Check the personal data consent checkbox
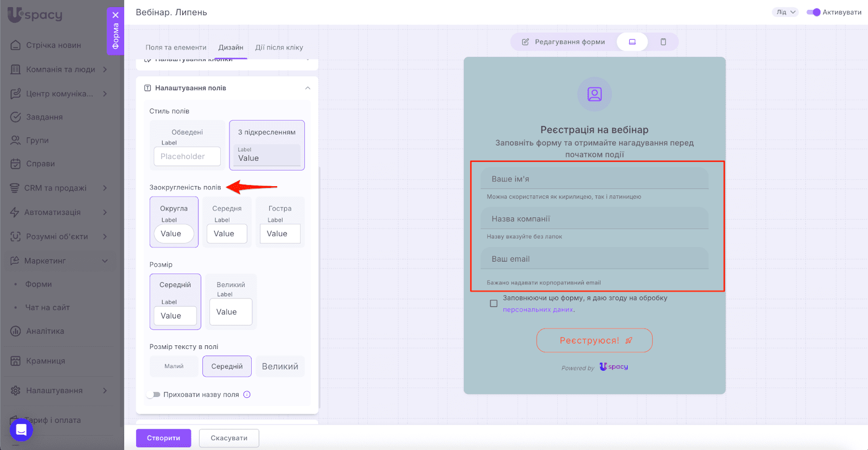Screen dimensions: 868x450 click(x=494, y=303)
